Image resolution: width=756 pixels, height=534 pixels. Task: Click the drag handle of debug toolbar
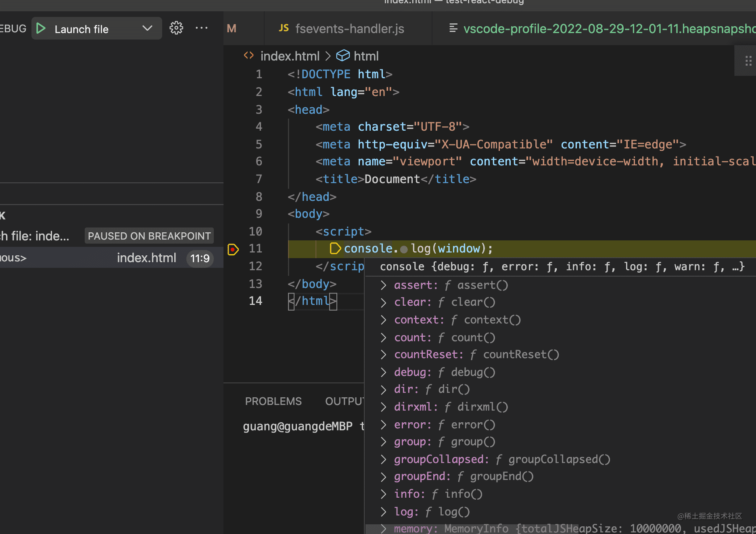(x=748, y=61)
